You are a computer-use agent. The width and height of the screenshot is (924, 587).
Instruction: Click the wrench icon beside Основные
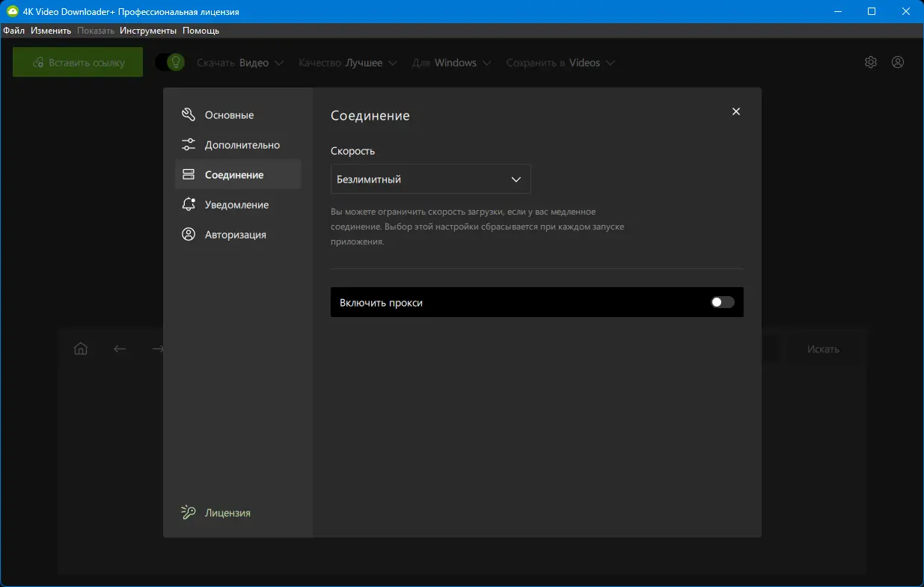coord(189,115)
